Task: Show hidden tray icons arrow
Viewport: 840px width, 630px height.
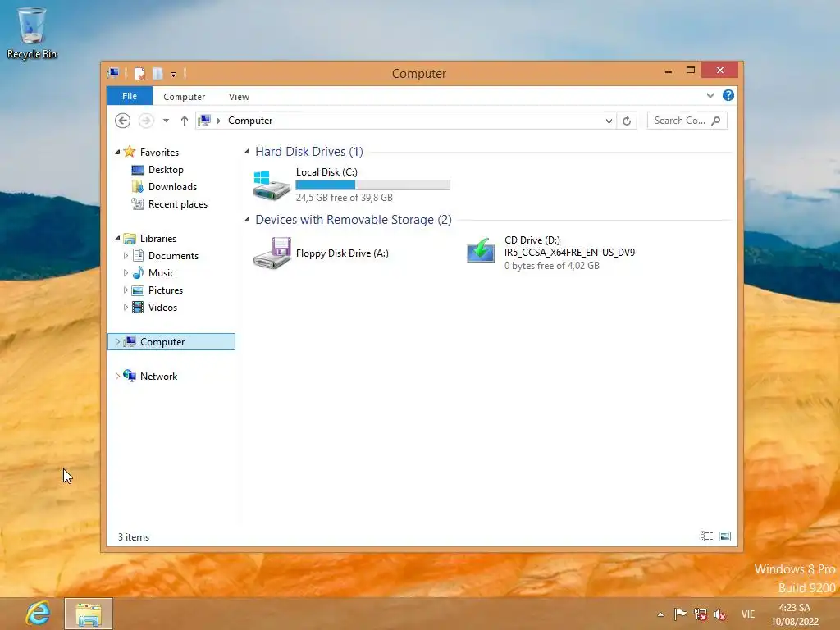Action: pyautogui.click(x=660, y=614)
